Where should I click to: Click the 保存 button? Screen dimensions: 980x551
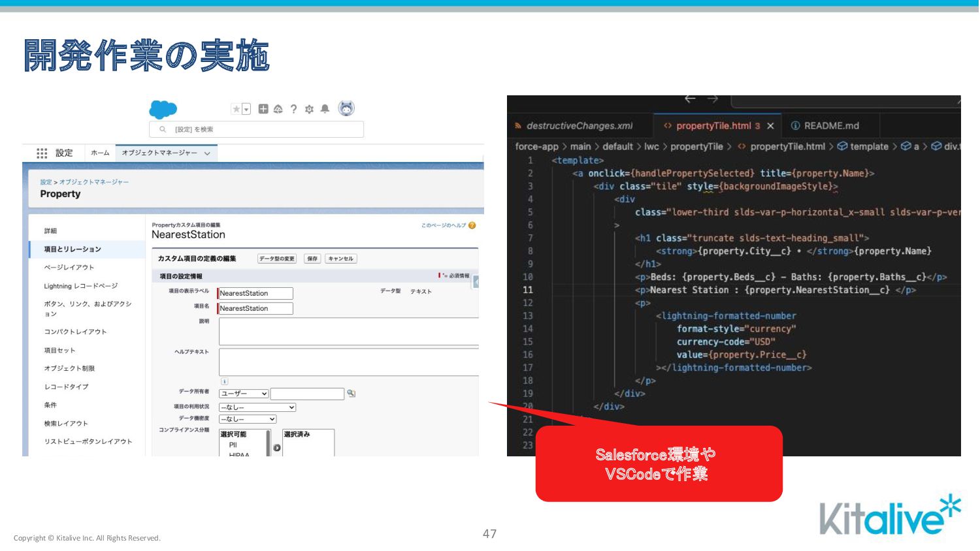(x=312, y=259)
